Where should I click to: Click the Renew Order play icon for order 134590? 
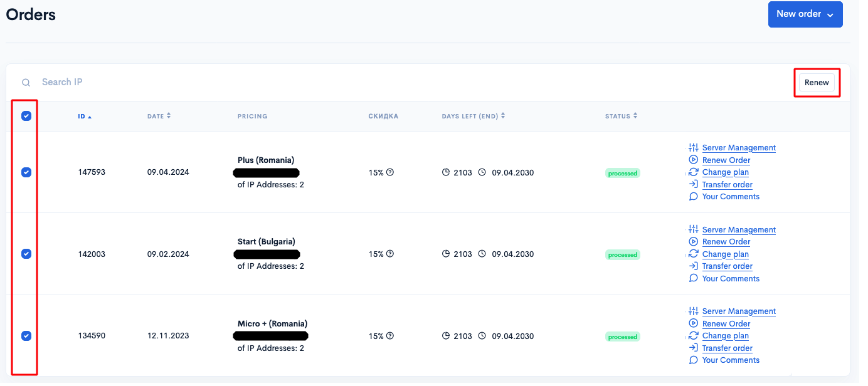693,323
